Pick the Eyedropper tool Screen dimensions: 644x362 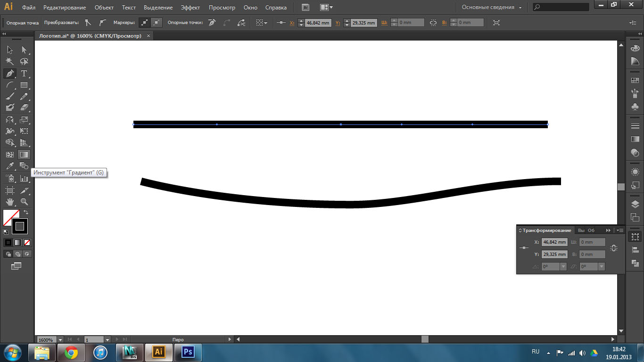coord(10,166)
